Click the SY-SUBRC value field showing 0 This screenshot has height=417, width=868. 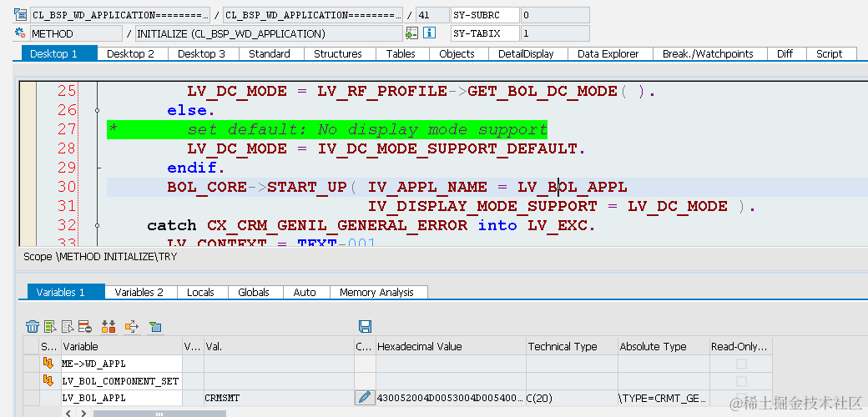click(x=555, y=15)
